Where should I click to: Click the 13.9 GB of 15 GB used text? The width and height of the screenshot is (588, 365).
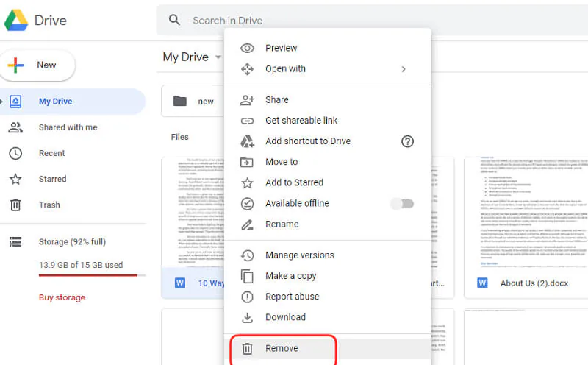pos(81,265)
